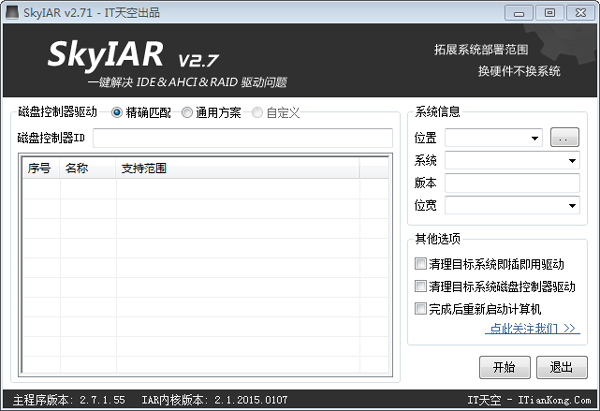Click the browse ".." button next to 位置

(564, 137)
